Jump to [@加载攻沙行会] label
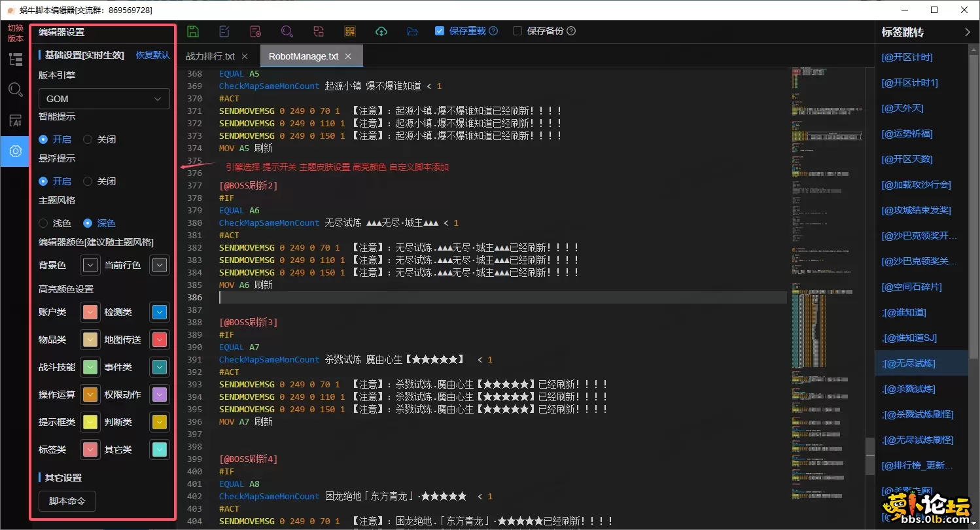This screenshot has height=530, width=980. 916,185
